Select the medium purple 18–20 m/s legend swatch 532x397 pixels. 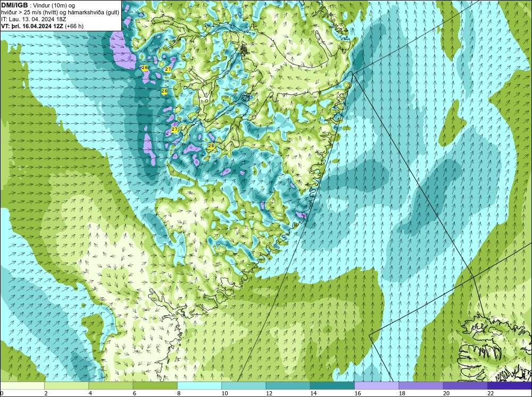(x=421, y=385)
